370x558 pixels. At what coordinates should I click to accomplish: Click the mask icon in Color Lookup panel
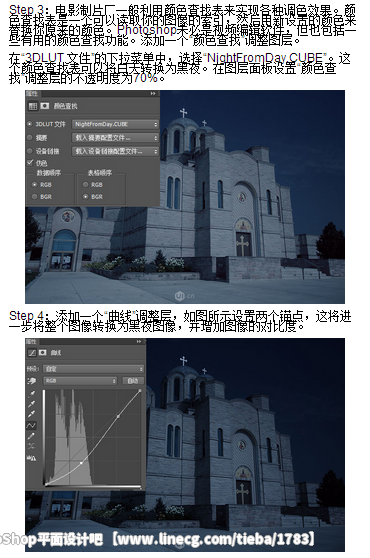point(45,106)
